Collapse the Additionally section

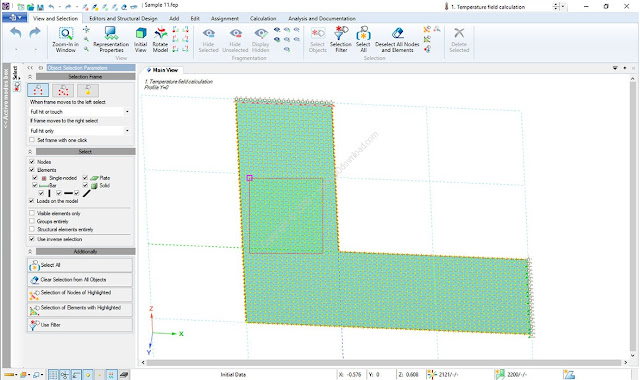30,251
